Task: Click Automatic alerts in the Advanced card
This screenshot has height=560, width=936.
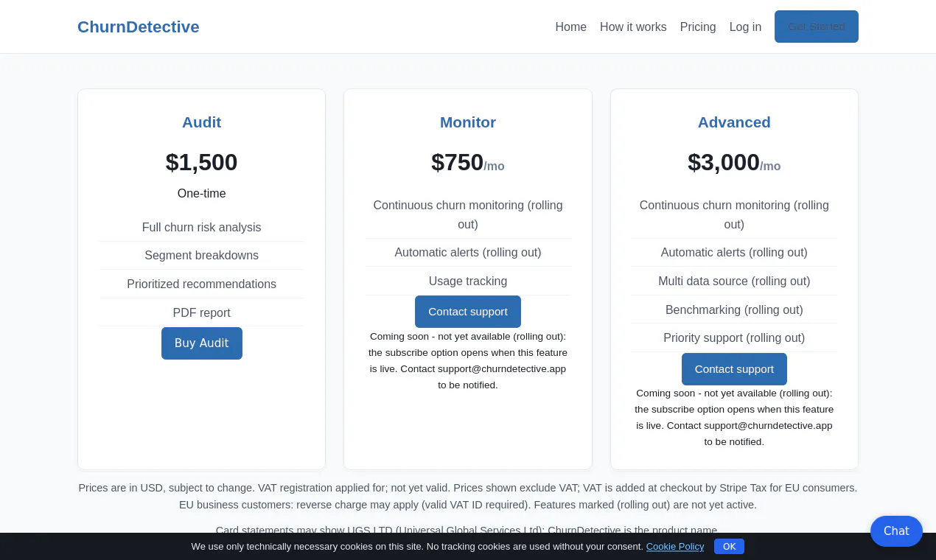Action: 734,253
